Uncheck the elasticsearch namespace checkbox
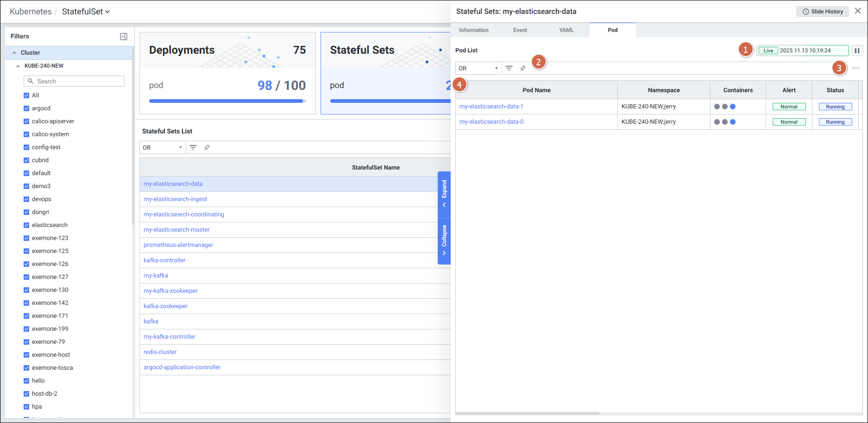 pos(26,225)
